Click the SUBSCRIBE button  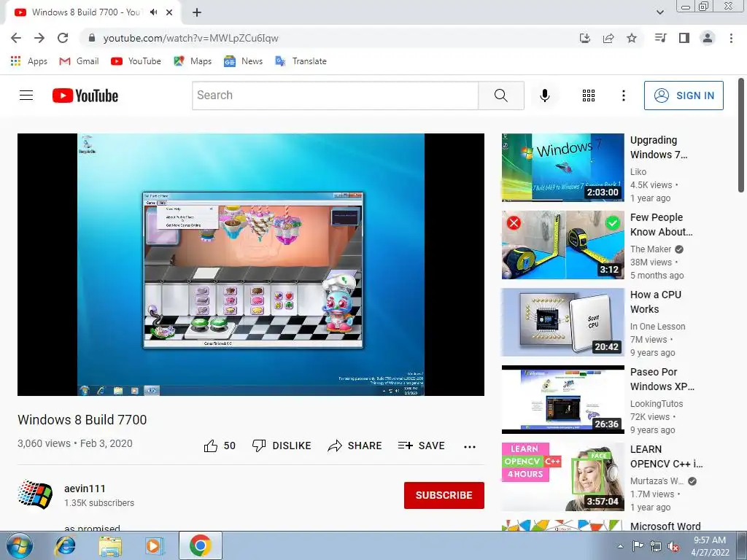point(444,495)
